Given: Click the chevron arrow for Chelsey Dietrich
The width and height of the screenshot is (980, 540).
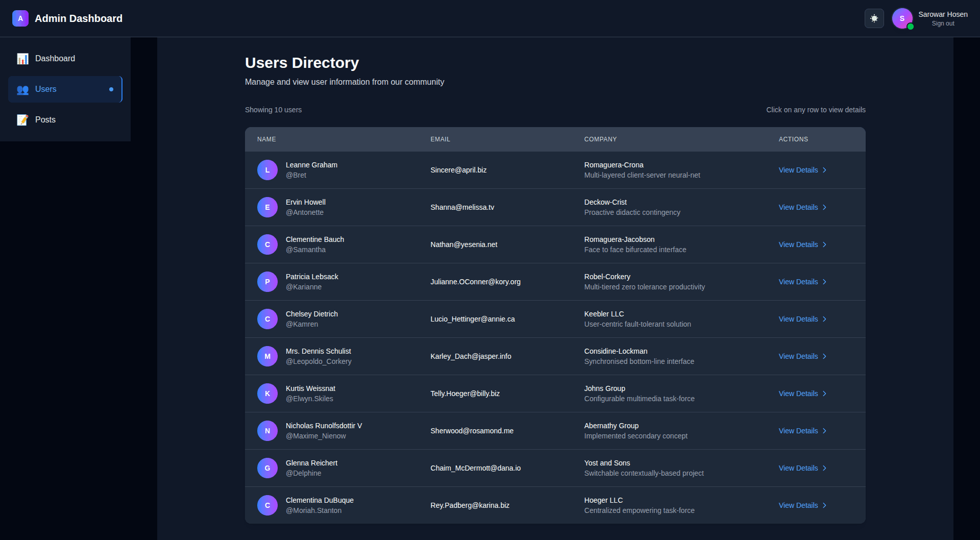Looking at the screenshot, I should [824, 319].
